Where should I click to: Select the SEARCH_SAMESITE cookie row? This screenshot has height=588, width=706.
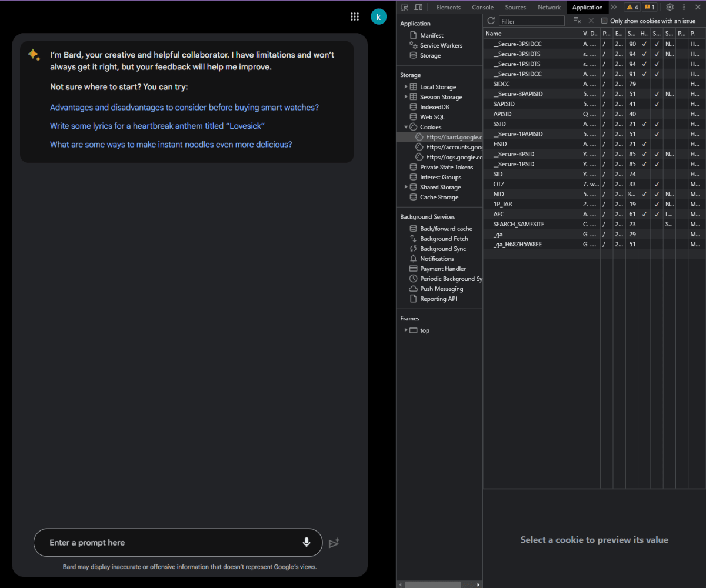click(x=594, y=224)
